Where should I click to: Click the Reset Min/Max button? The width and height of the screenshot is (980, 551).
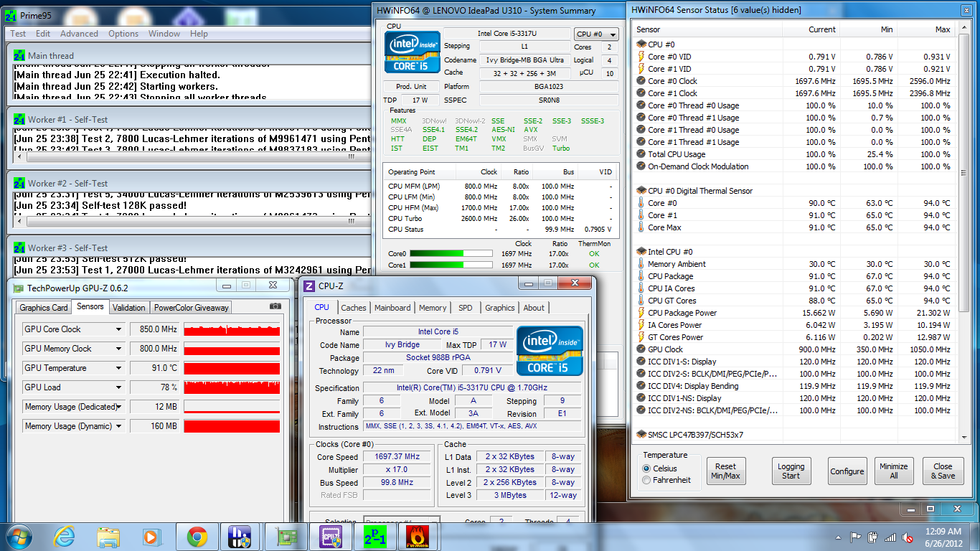pyautogui.click(x=725, y=471)
